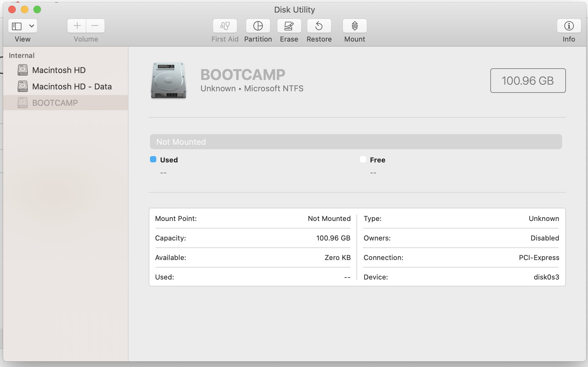Screen dimensions: 588x367
Task: Open the Partition pie icon
Action: tap(258, 26)
